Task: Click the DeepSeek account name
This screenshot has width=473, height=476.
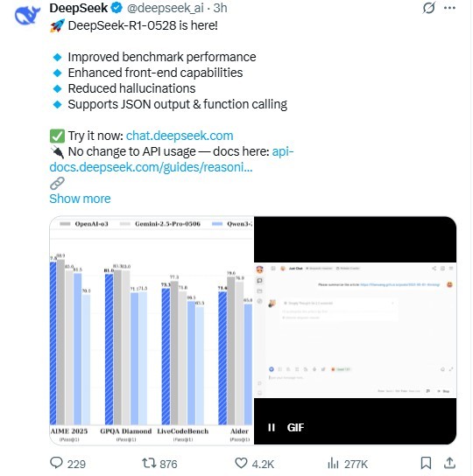Action: tap(79, 8)
